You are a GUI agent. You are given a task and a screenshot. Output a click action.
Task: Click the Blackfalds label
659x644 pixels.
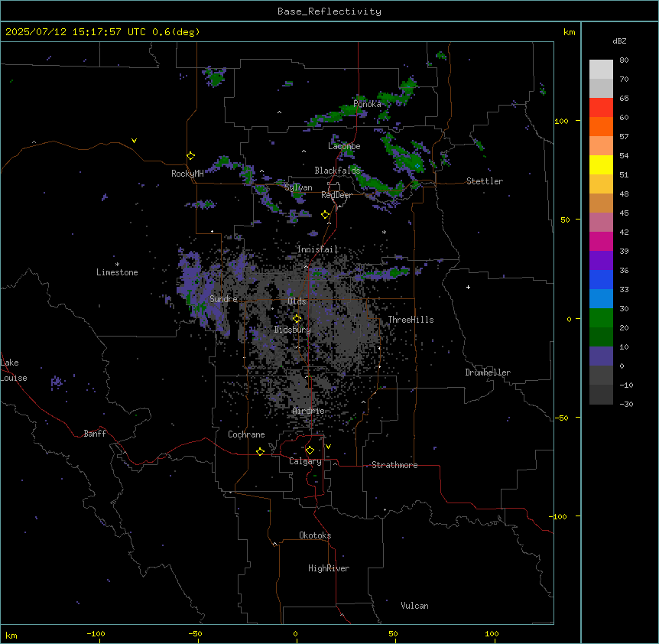(x=337, y=171)
